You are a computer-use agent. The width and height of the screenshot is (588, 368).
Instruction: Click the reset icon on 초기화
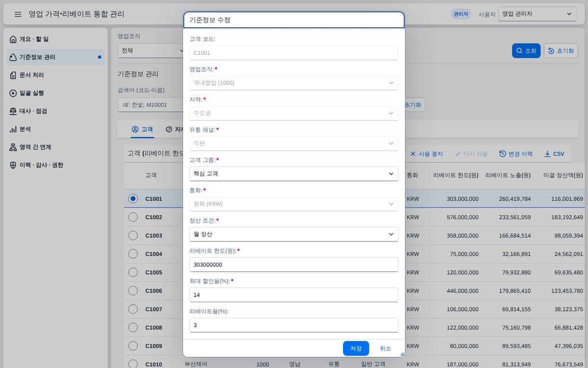pos(551,51)
